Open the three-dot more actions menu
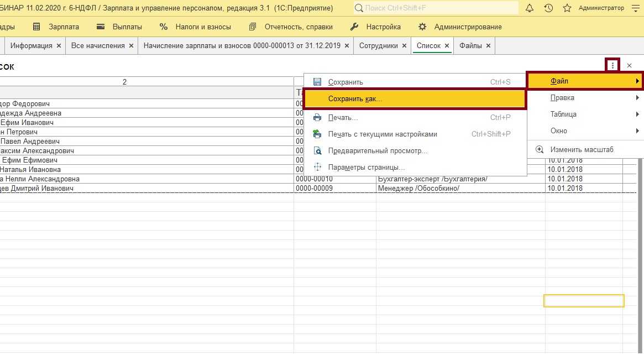The image size is (644, 355). (612, 65)
